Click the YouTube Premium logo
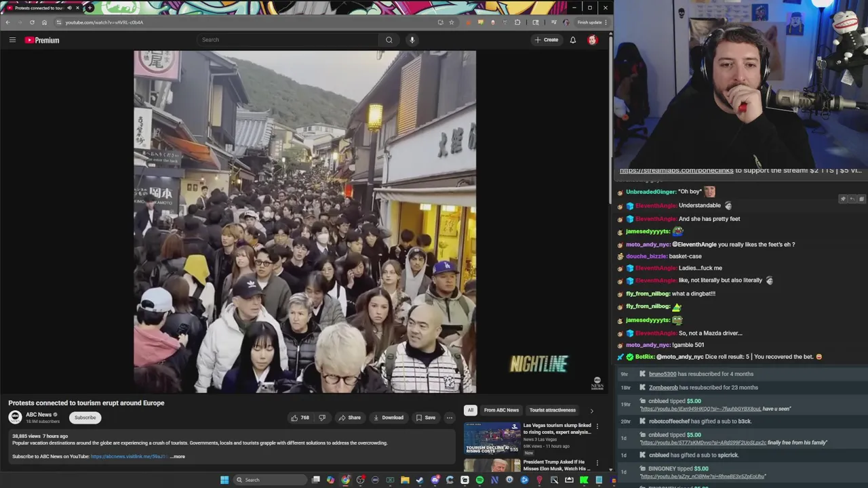Viewport: 868px width, 488px height. 42,40
